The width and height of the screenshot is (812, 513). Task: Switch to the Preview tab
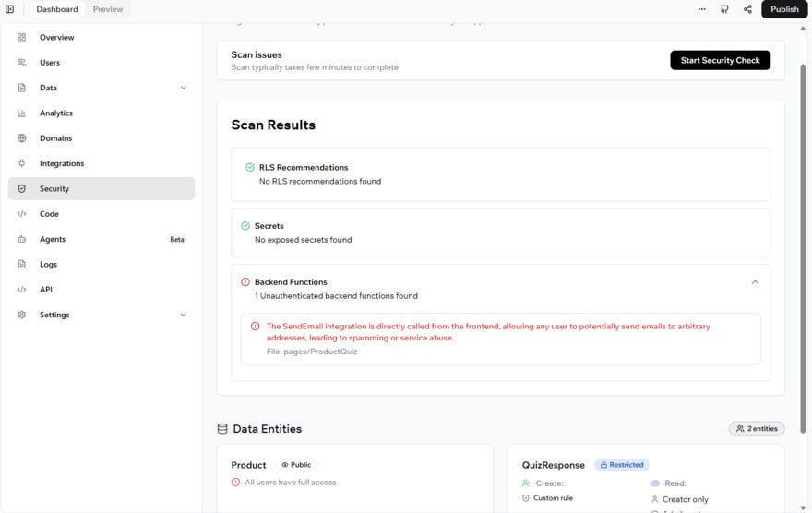tap(108, 9)
